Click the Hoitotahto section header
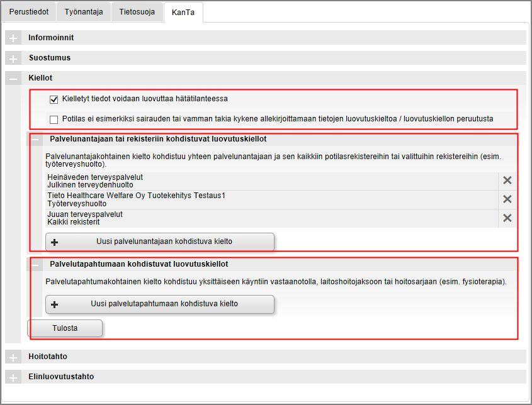 (x=266, y=357)
